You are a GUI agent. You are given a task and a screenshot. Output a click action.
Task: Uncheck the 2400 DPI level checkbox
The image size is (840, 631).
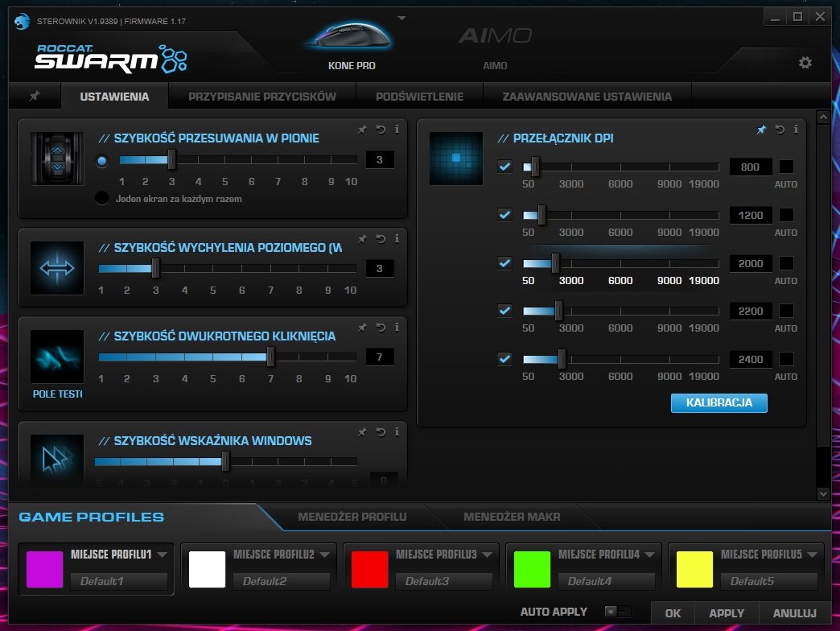point(504,359)
